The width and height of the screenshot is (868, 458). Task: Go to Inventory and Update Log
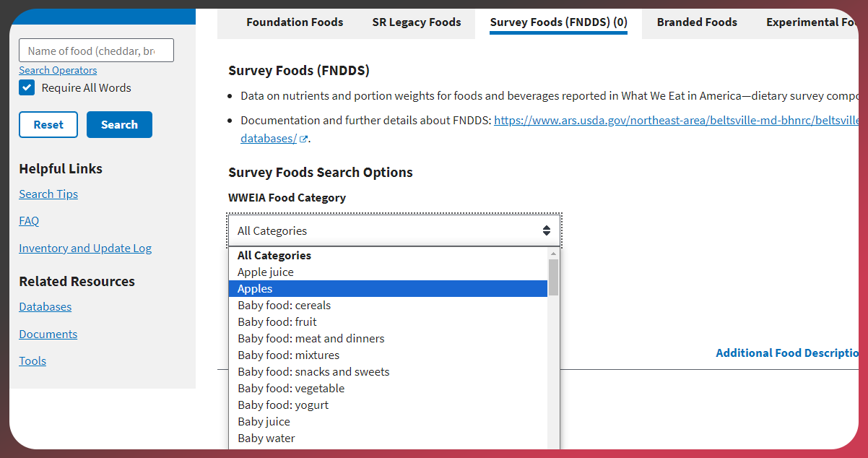pos(85,248)
